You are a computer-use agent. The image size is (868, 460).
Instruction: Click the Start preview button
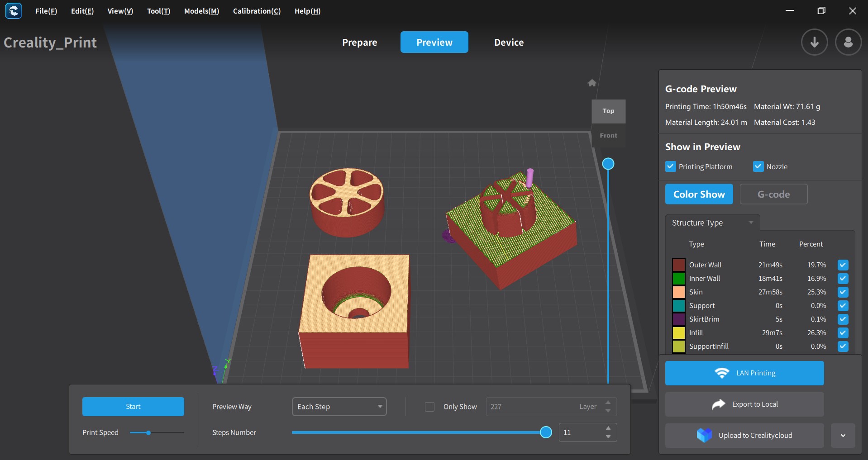pyautogui.click(x=133, y=407)
